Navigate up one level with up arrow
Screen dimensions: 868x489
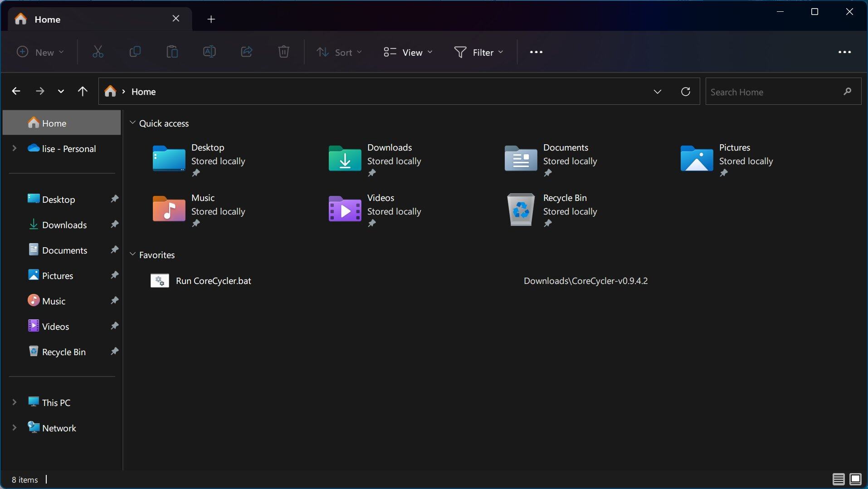pyautogui.click(x=83, y=91)
